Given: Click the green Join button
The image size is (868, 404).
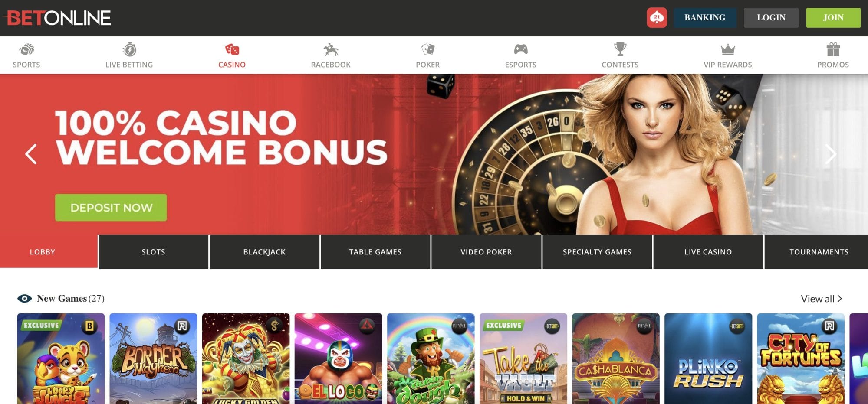Looking at the screenshot, I should click(833, 18).
